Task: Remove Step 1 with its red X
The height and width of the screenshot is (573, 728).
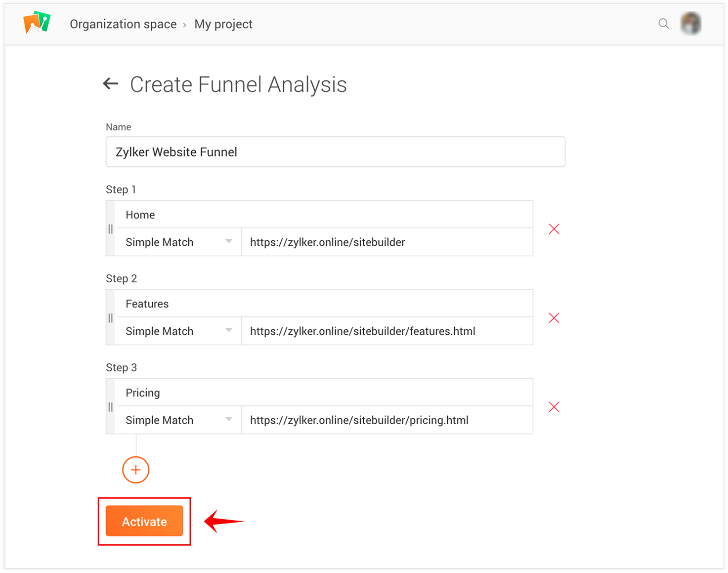Action: pos(554,229)
